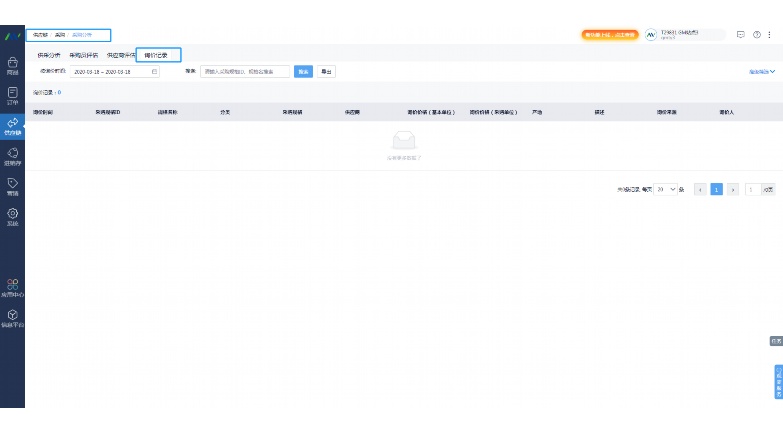This screenshot has height=433, width=783.
Task: Click the calendar icon in the date range field
Action: tap(154, 71)
